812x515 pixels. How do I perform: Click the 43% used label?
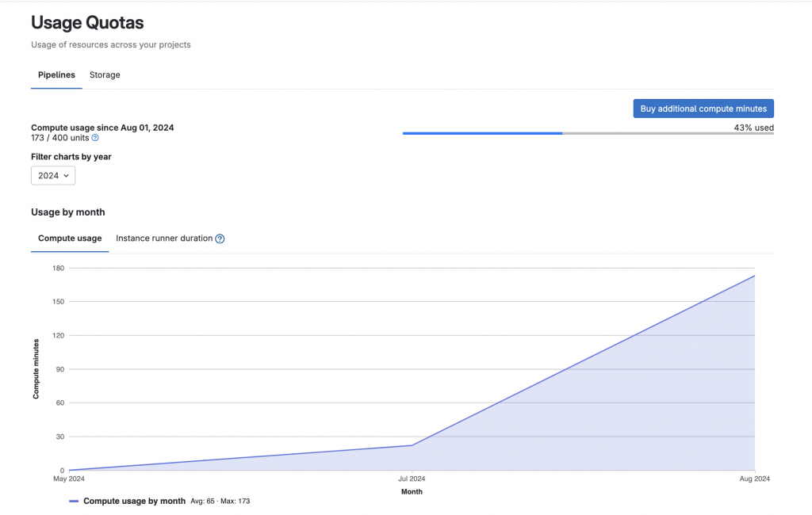(753, 128)
